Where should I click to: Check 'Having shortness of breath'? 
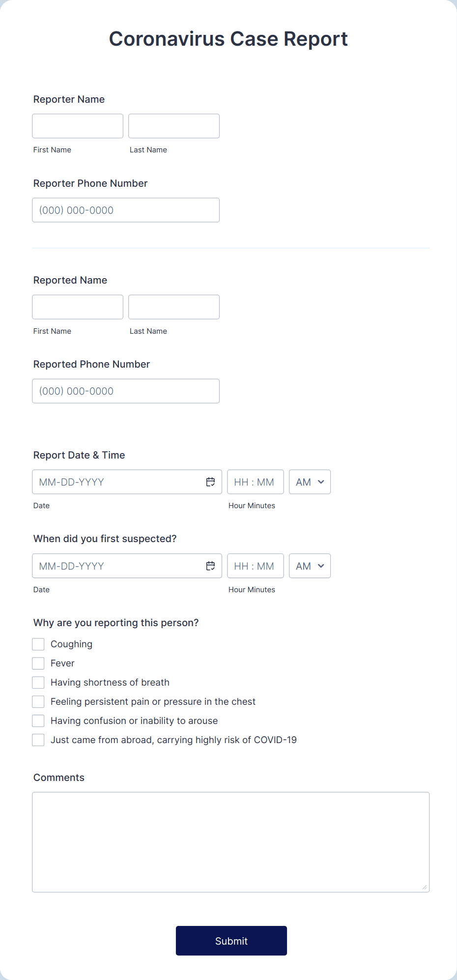38,682
